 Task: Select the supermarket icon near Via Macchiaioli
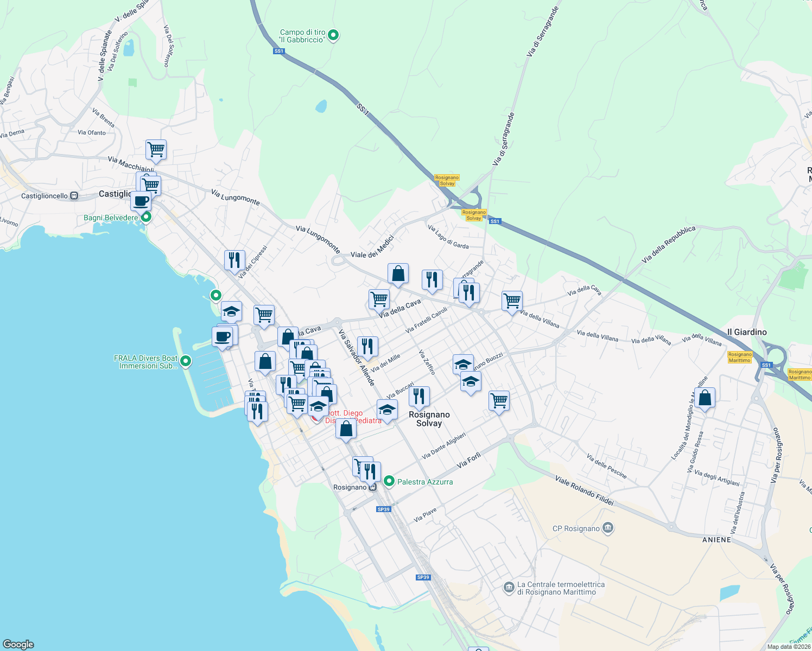point(156,150)
